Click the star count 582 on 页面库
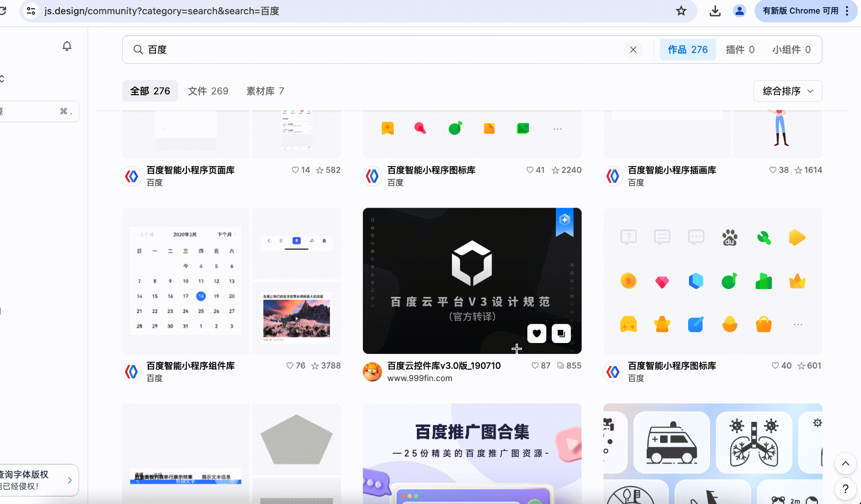The width and height of the screenshot is (861, 504). point(328,170)
